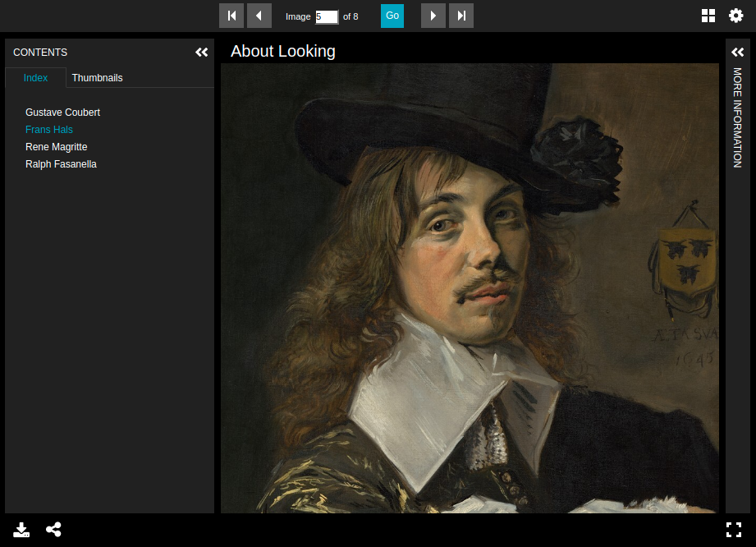This screenshot has width=756, height=547.
Task: Select Frans Hals in the index
Action: pos(49,130)
